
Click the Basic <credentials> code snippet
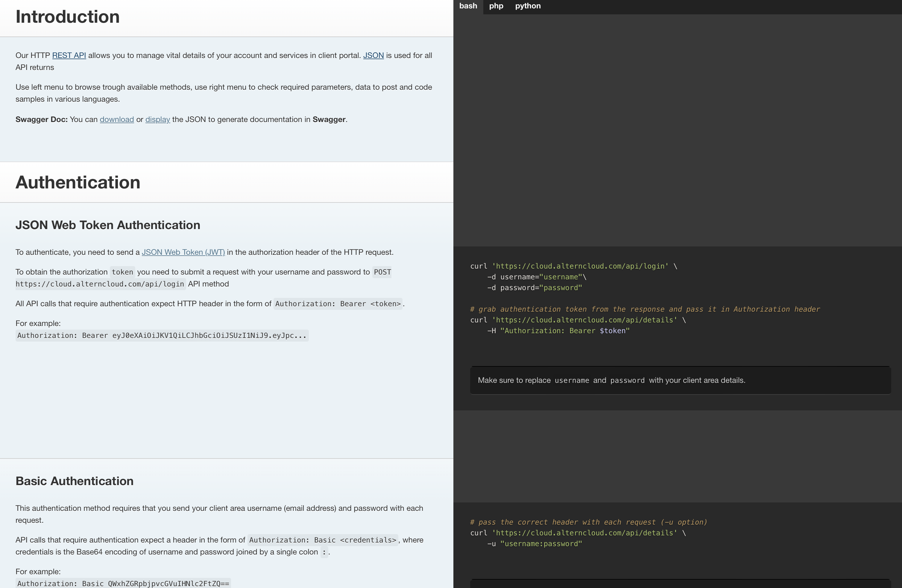(323, 540)
